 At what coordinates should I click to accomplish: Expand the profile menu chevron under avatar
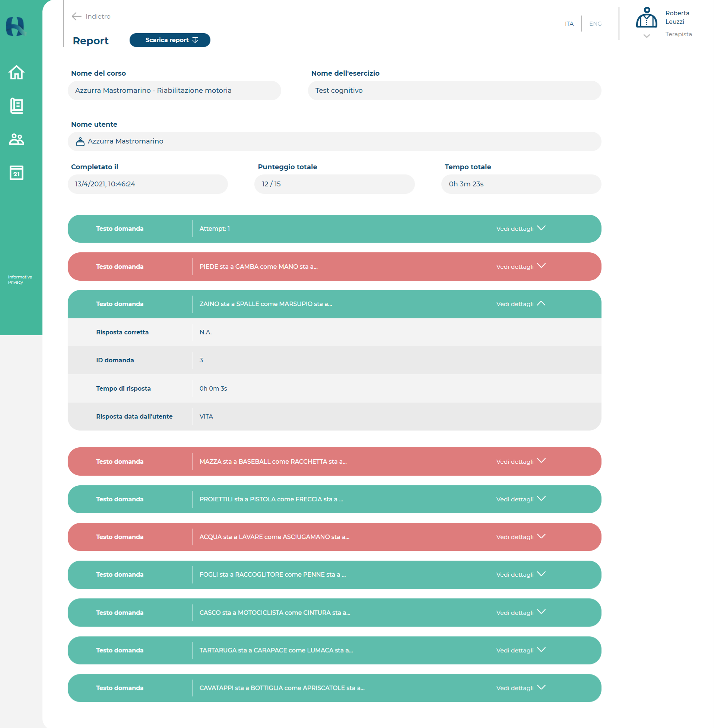pyautogui.click(x=647, y=36)
